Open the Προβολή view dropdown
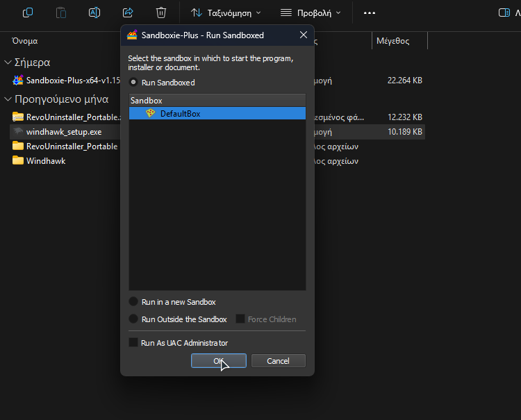 311,13
